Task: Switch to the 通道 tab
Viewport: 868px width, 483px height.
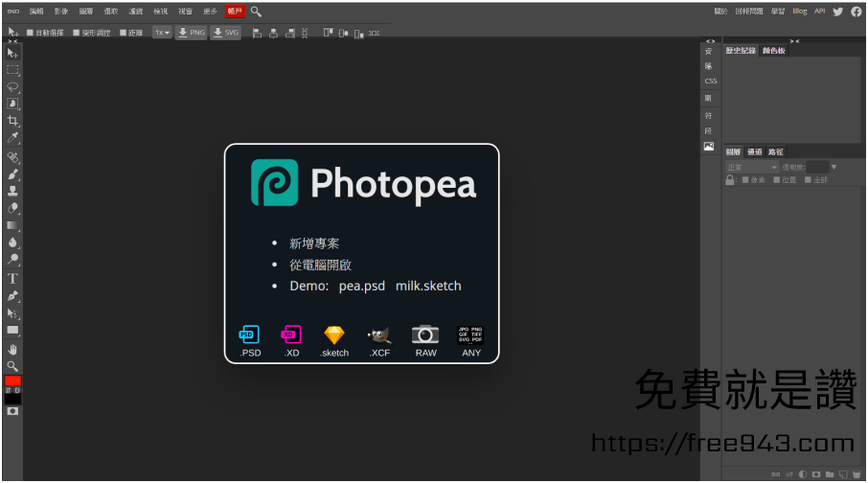Action: coord(755,151)
